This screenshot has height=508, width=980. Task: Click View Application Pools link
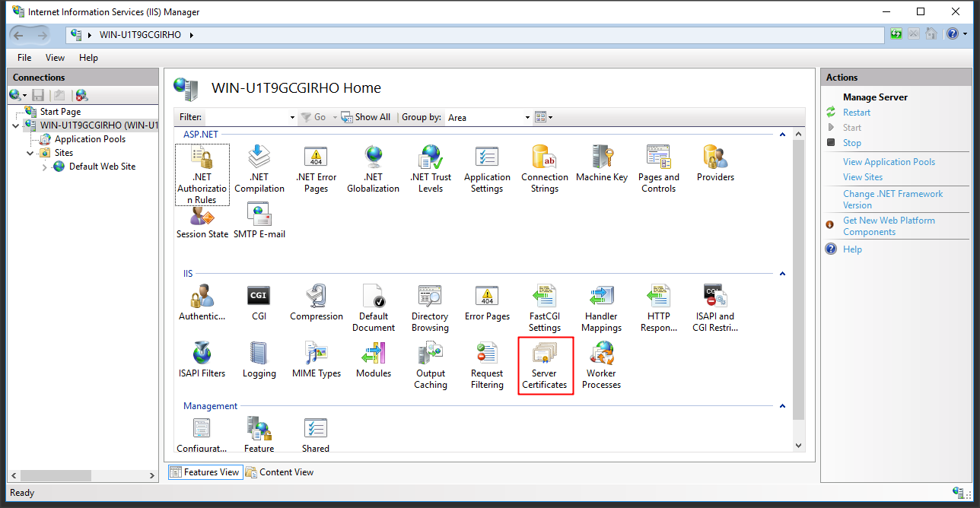pos(889,162)
